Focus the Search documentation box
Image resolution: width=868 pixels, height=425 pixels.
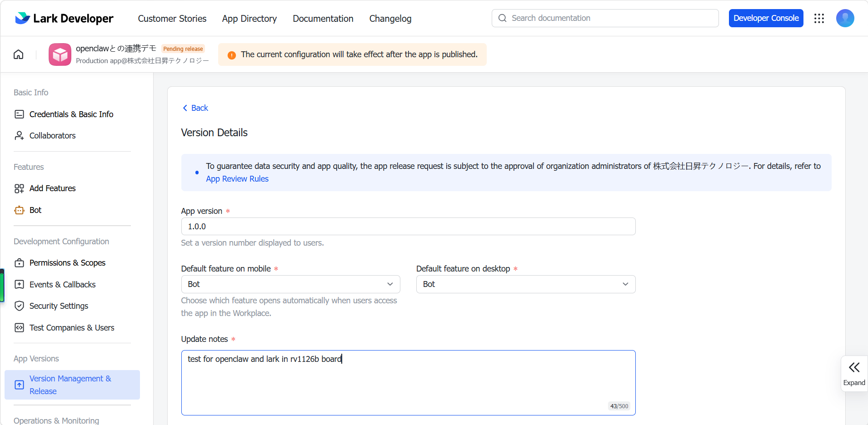(x=605, y=18)
